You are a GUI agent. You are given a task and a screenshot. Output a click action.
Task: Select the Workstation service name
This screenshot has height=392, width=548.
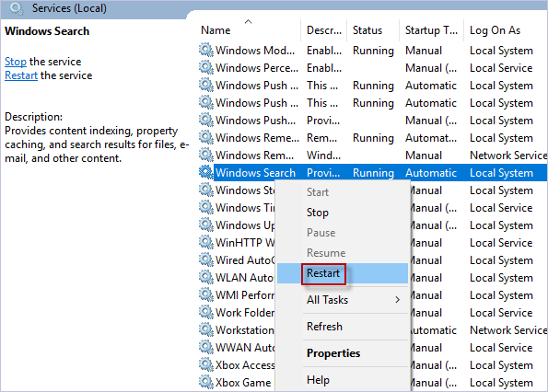(x=245, y=330)
